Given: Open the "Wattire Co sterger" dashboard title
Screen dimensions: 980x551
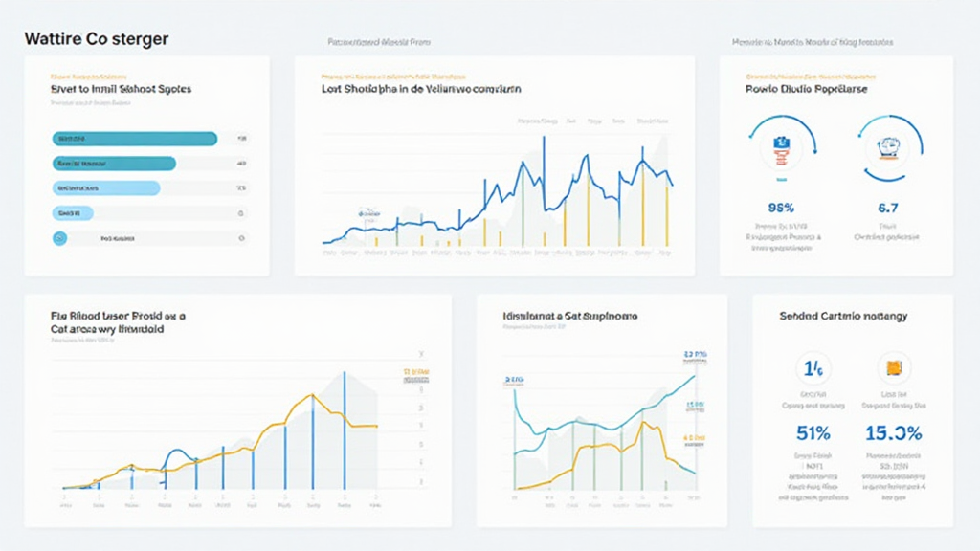Looking at the screenshot, I should coord(96,39).
